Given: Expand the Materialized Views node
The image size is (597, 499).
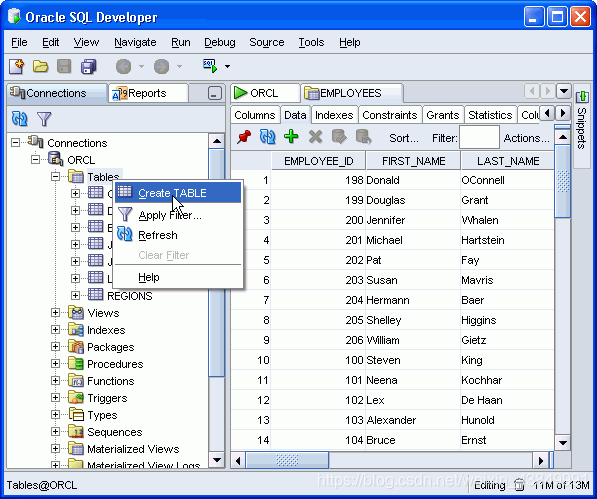Looking at the screenshot, I should [x=55, y=449].
